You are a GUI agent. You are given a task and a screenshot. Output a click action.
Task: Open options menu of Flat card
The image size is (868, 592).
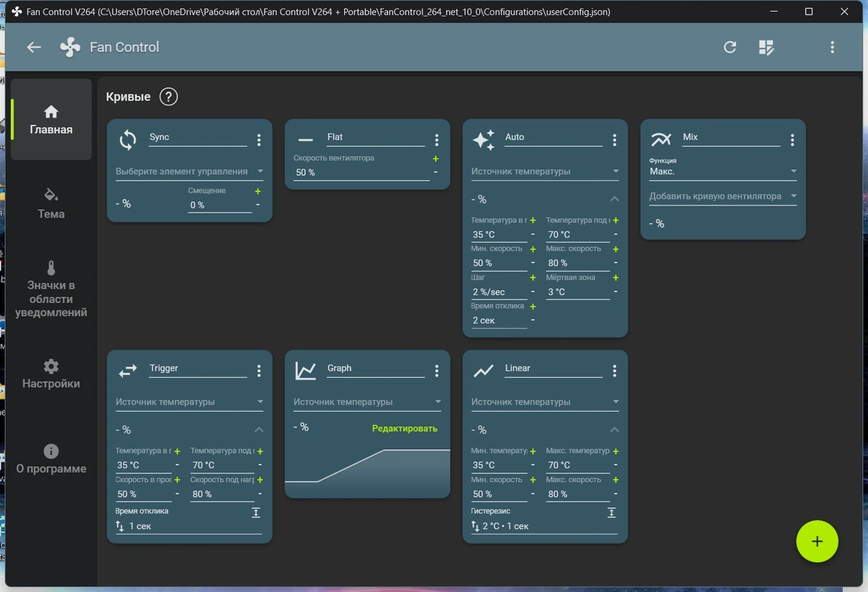click(437, 140)
